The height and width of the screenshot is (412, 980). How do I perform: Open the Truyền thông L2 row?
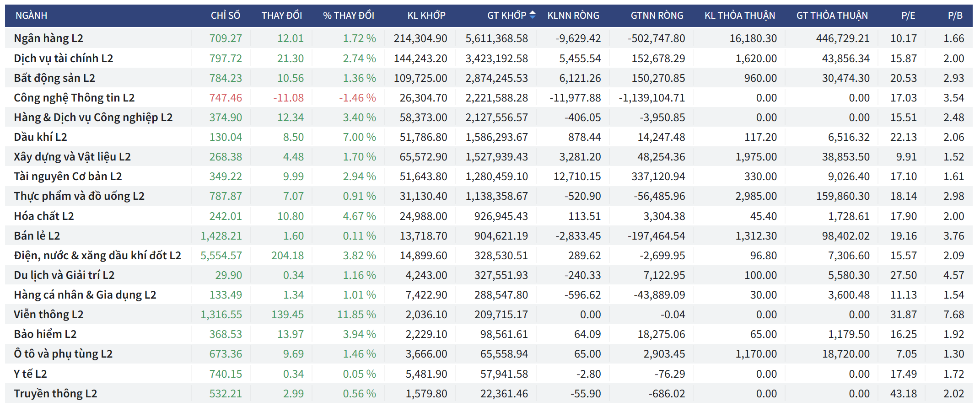click(55, 394)
